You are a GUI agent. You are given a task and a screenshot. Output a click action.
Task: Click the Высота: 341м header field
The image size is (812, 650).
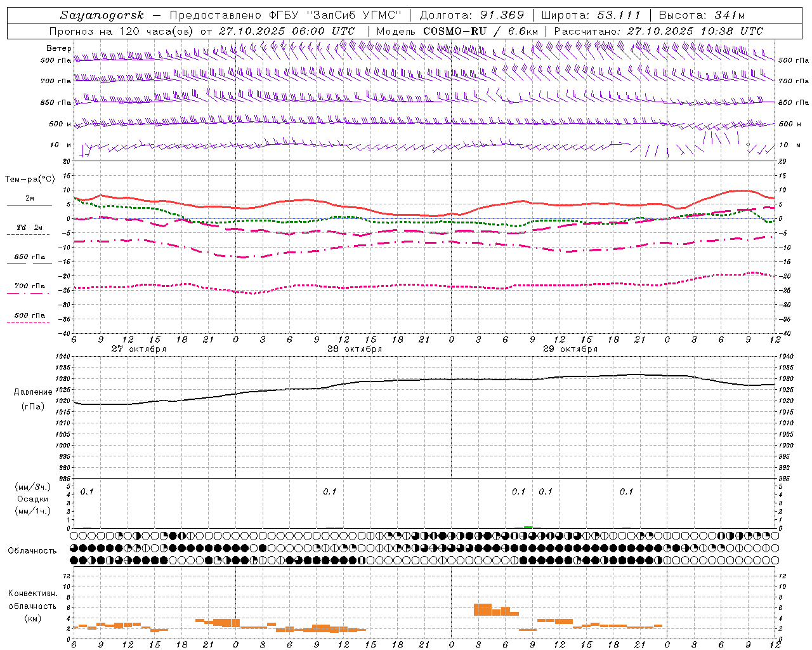702,15
